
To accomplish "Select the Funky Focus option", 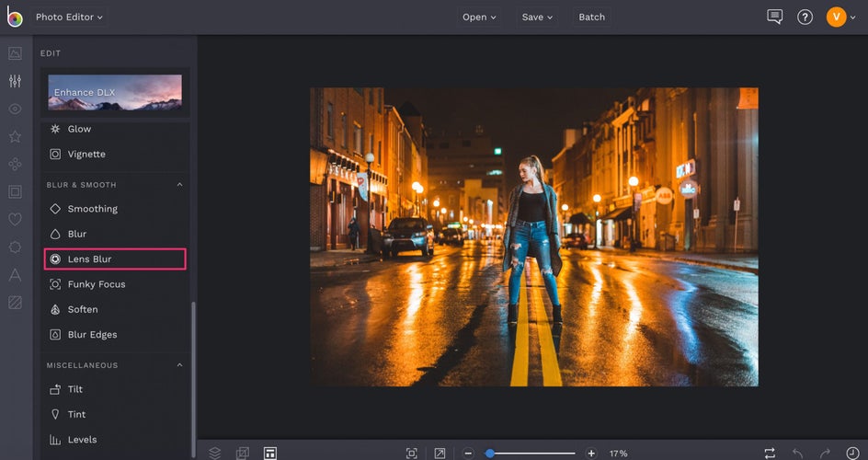I will (x=96, y=284).
